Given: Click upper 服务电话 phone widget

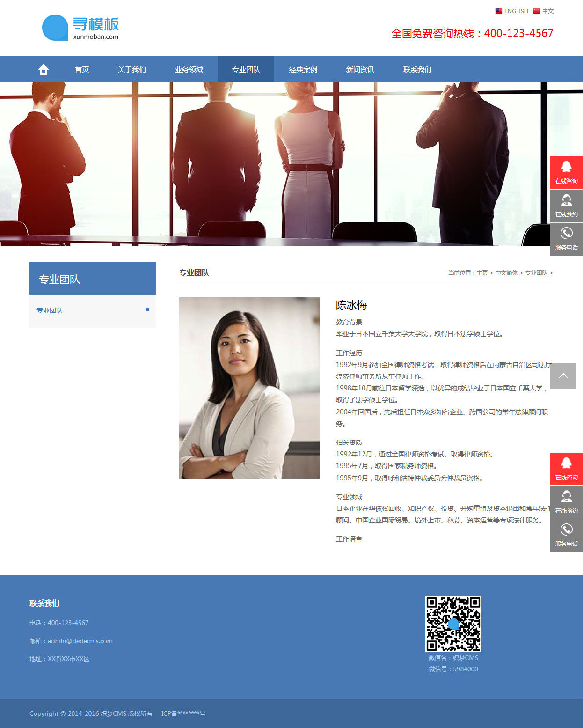Looking at the screenshot, I should point(567,239).
